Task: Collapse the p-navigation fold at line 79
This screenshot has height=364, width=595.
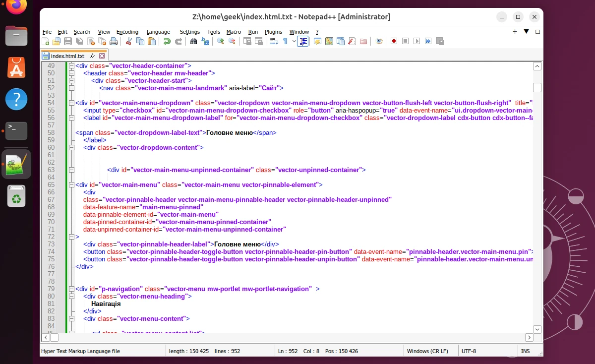Action: point(71,289)
